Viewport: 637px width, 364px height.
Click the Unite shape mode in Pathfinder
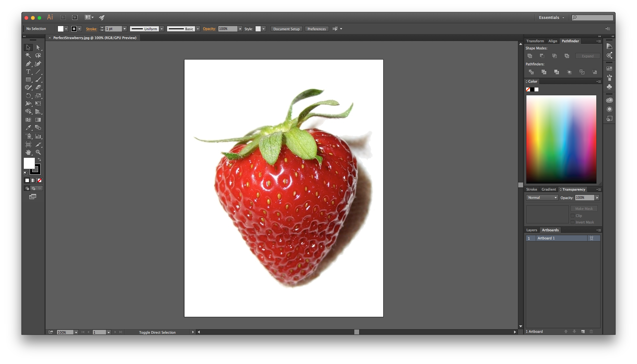click(x=530, y=56)
